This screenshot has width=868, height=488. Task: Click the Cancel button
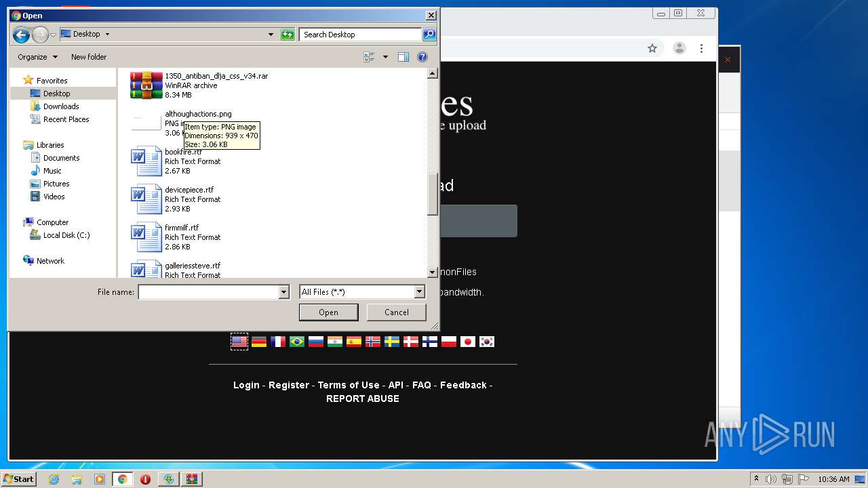pos(396,312)
